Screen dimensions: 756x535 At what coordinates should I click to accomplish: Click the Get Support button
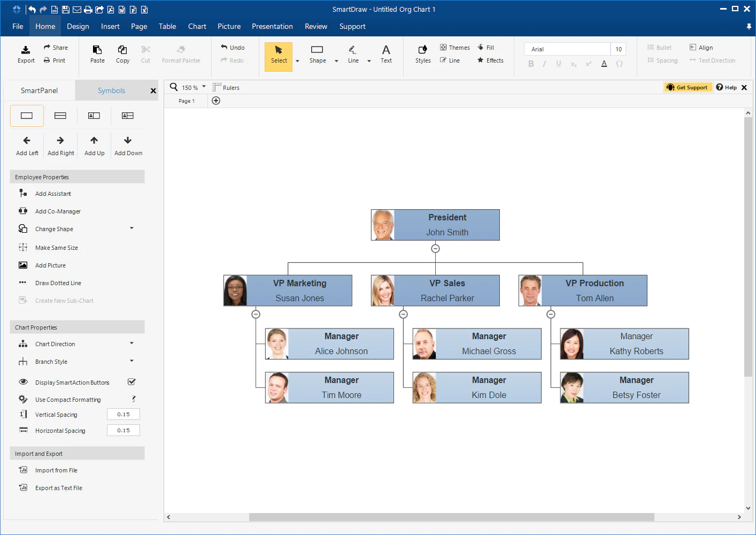click(x=688, y=87)
